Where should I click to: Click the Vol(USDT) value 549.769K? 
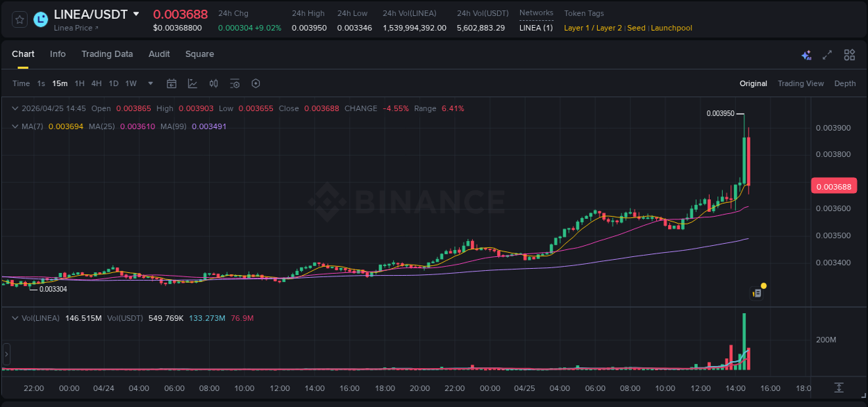166,318
